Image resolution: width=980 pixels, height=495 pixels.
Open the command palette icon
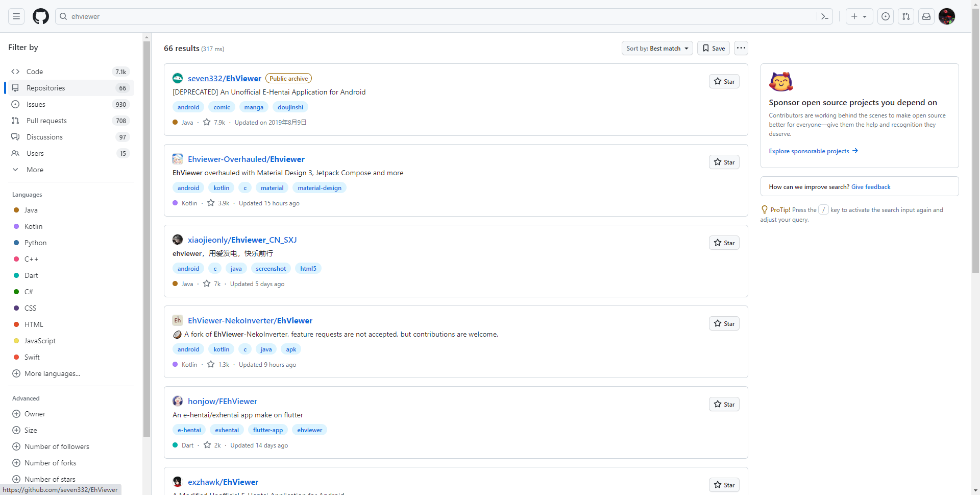point(825,16)
